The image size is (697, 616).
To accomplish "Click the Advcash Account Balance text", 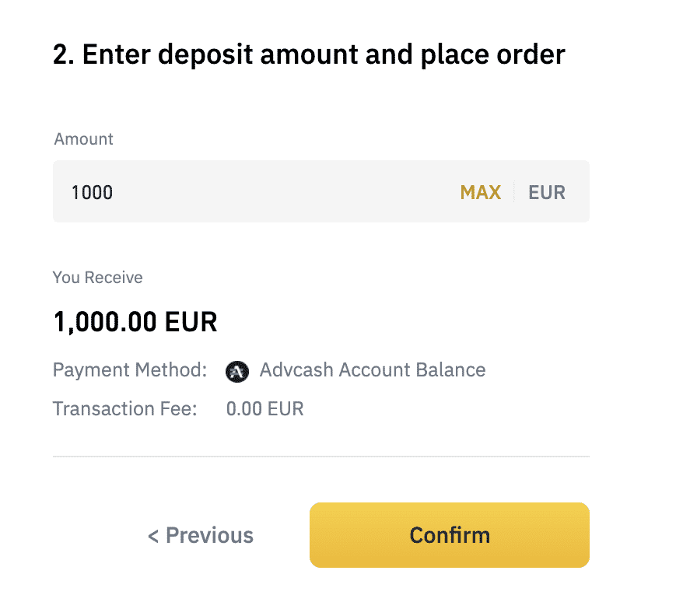I will (x=373, y=370).
